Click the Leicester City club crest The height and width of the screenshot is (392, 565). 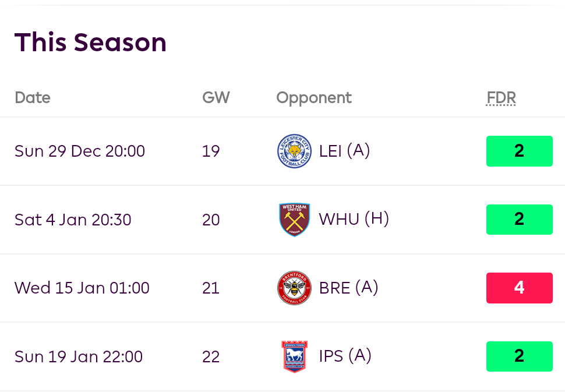click(294, 151)
